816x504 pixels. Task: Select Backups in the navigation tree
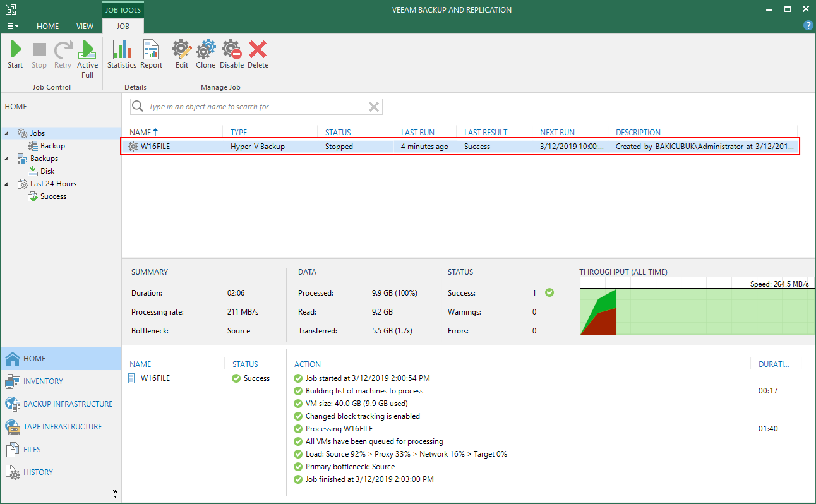44,159
